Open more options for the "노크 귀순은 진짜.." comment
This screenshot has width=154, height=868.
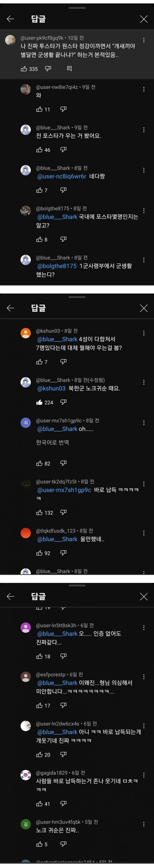click(144, 824)
